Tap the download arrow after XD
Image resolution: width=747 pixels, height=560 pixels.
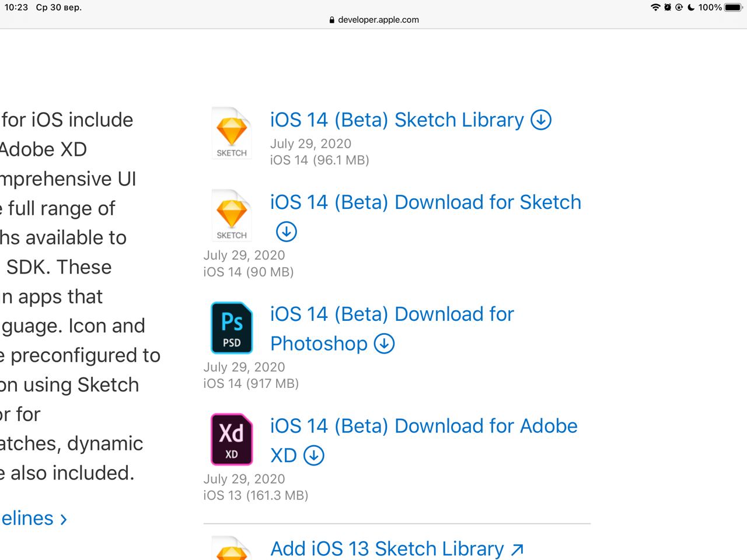(313, 456)
